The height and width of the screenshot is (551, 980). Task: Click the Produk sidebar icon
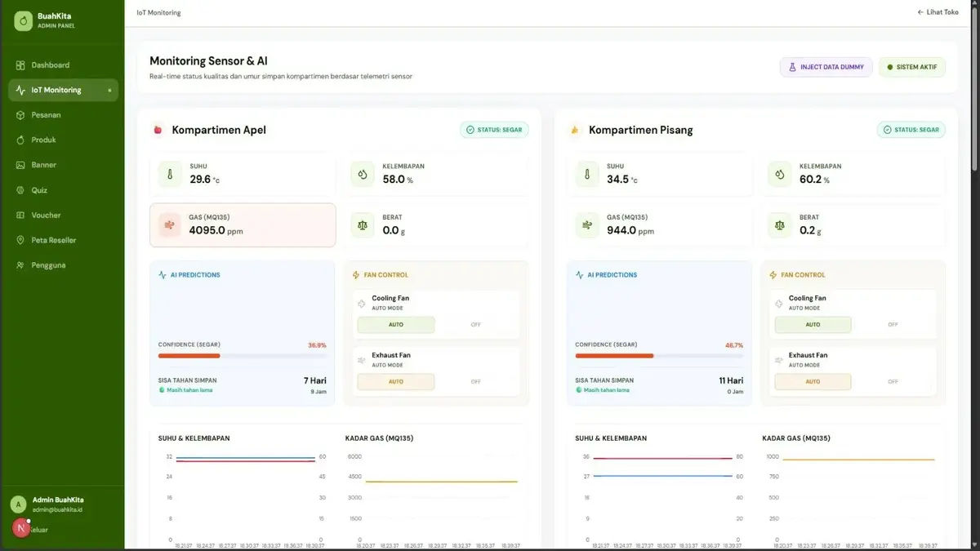pyautogui.click(x=21, y=140)
